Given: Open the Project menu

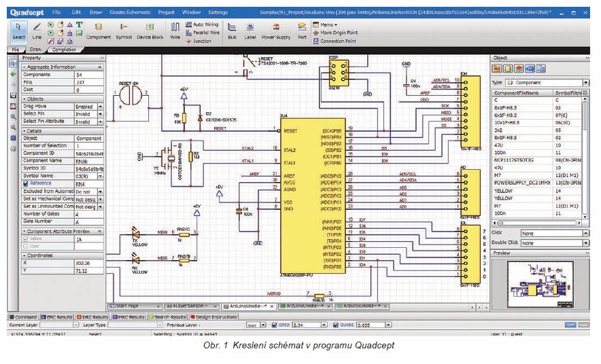Looking at the screenshot, I should point(166,12).
